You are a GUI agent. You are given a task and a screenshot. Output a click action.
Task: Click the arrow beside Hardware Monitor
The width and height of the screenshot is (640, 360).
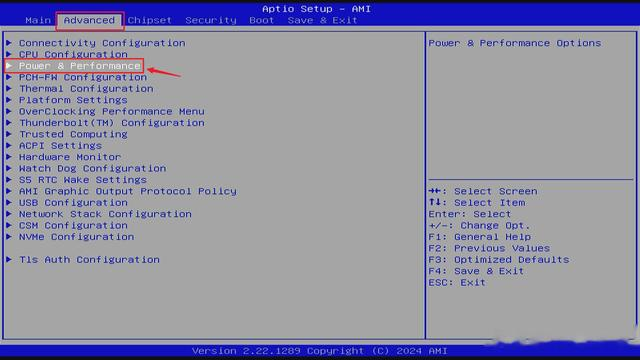coord(9,157)
